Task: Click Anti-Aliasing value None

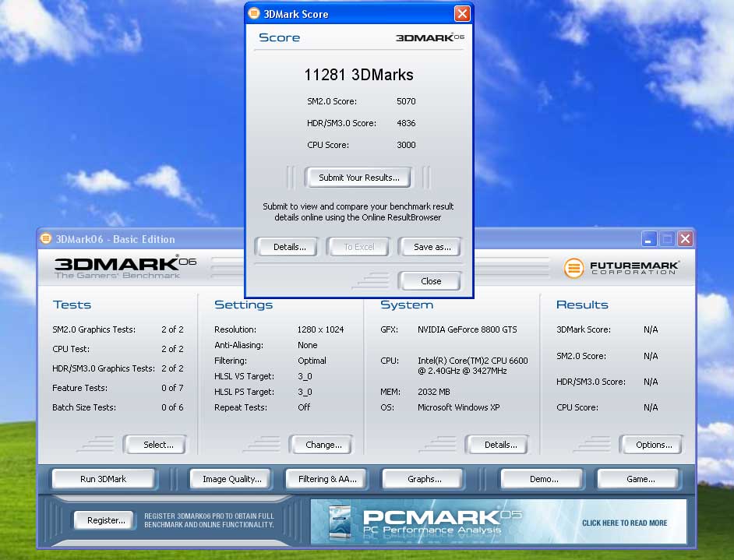Action: pos(308,345)
